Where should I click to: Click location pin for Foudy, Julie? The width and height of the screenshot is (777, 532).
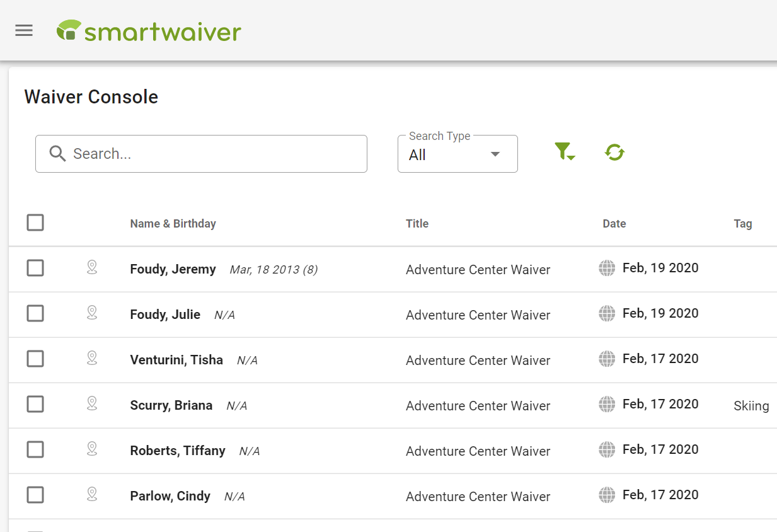point(92,313)
